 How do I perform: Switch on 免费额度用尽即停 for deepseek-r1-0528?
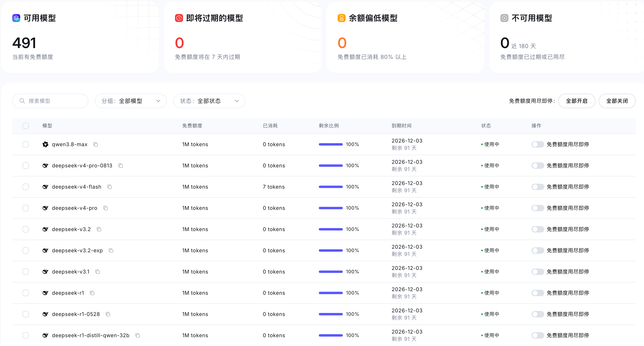point(538,314)
